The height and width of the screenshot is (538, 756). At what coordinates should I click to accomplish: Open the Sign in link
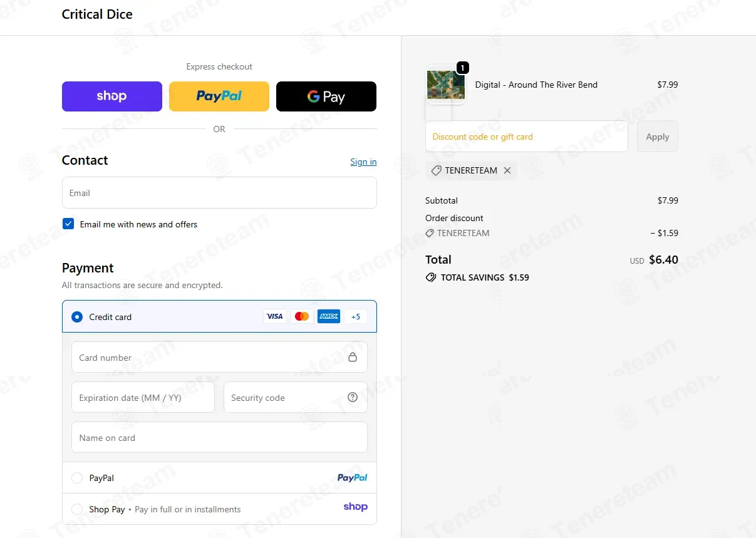point(363,162)
